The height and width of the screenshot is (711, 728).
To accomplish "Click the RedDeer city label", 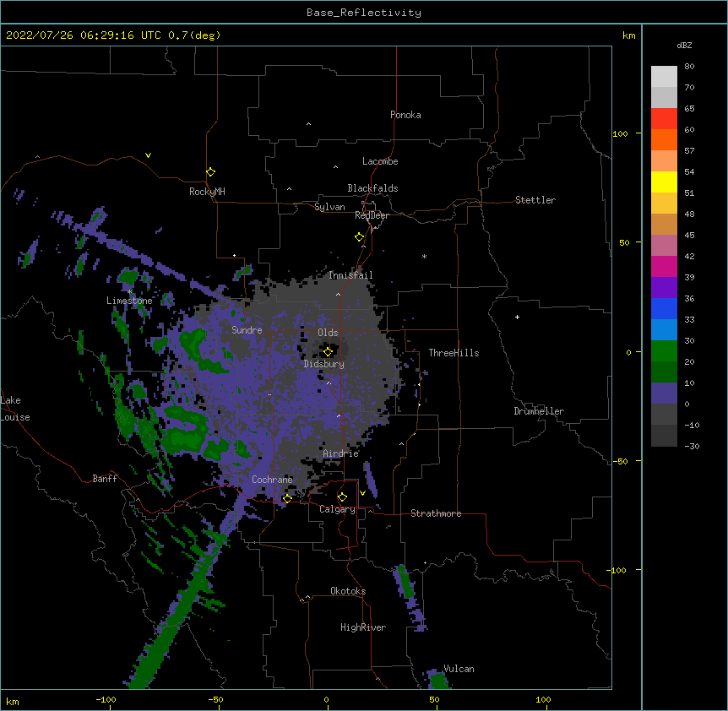I will (372, 215).
